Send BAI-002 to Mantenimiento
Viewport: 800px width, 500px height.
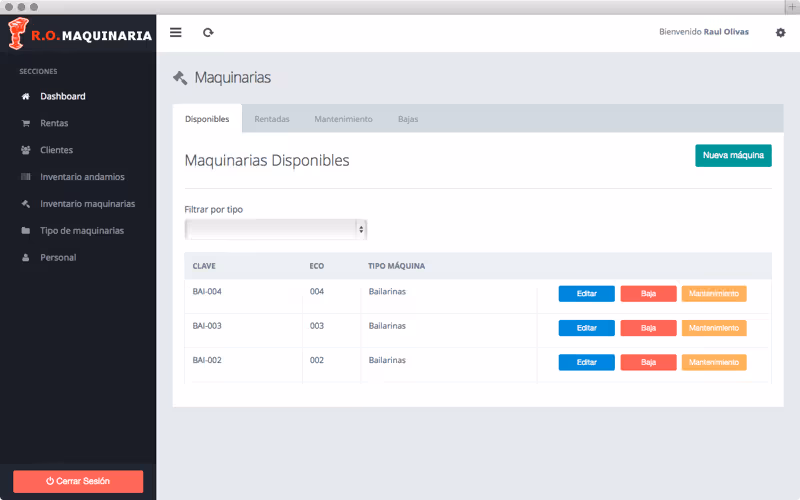point(714,362)
